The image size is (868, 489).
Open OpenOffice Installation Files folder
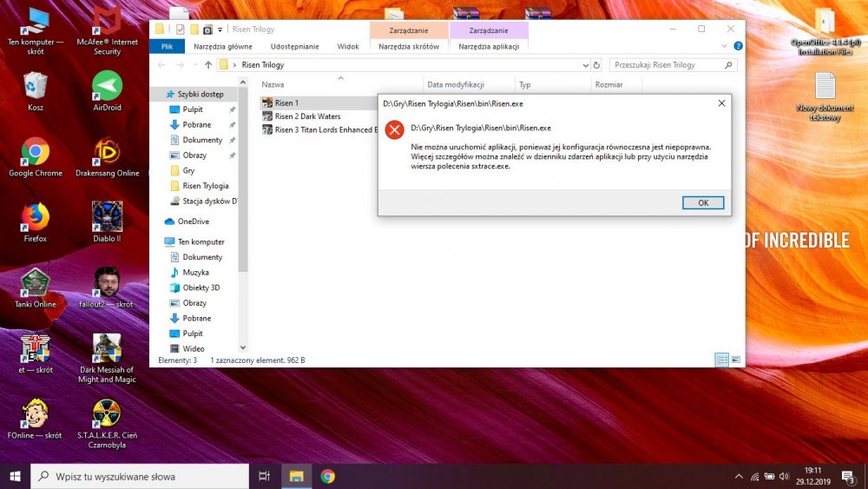tap(825, 32)
